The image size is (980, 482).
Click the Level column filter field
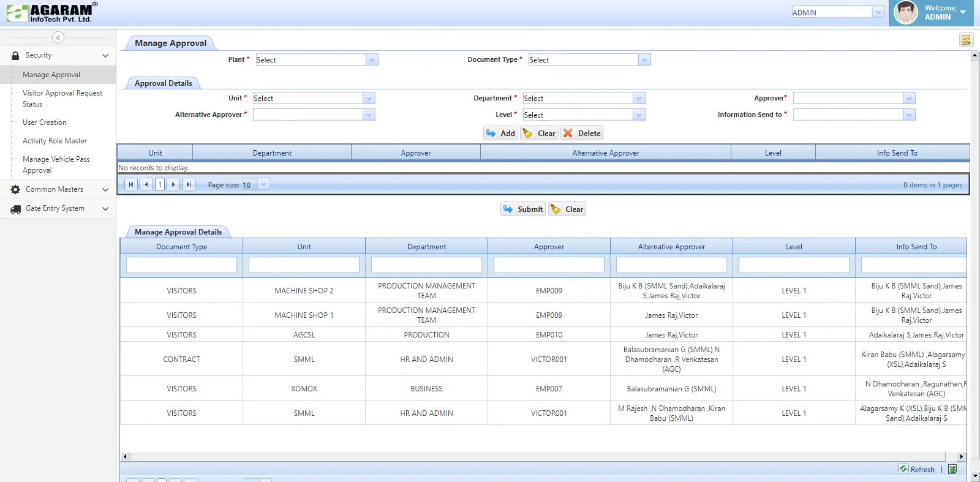794,265
